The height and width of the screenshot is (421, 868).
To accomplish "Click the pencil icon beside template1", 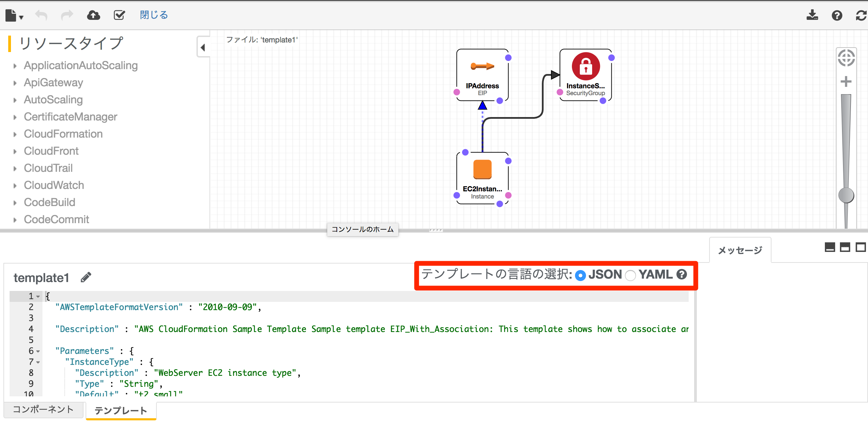I will click(86, 277).
